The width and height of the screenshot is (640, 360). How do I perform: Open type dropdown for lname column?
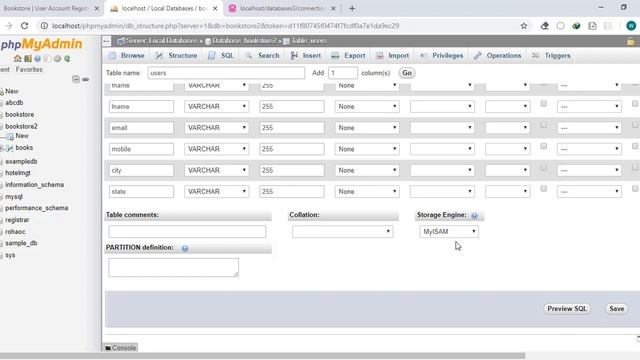click(216, 107)
